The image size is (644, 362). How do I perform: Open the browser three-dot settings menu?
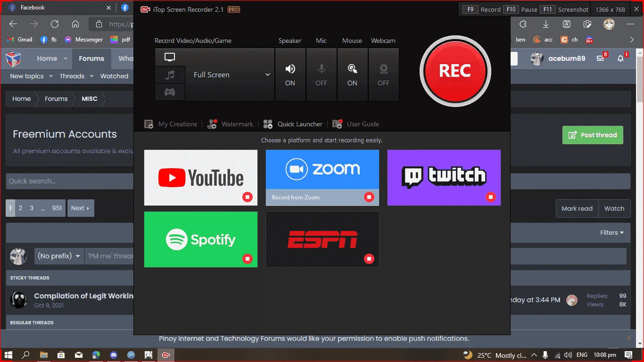pyautogui.click(x=631, y=24)
